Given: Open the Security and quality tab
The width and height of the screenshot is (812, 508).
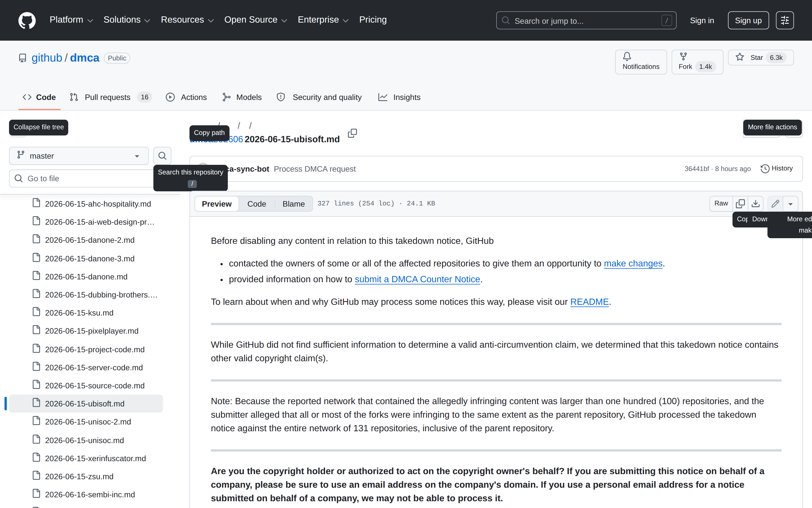Looking at the screenshot, I should point(319,97).
